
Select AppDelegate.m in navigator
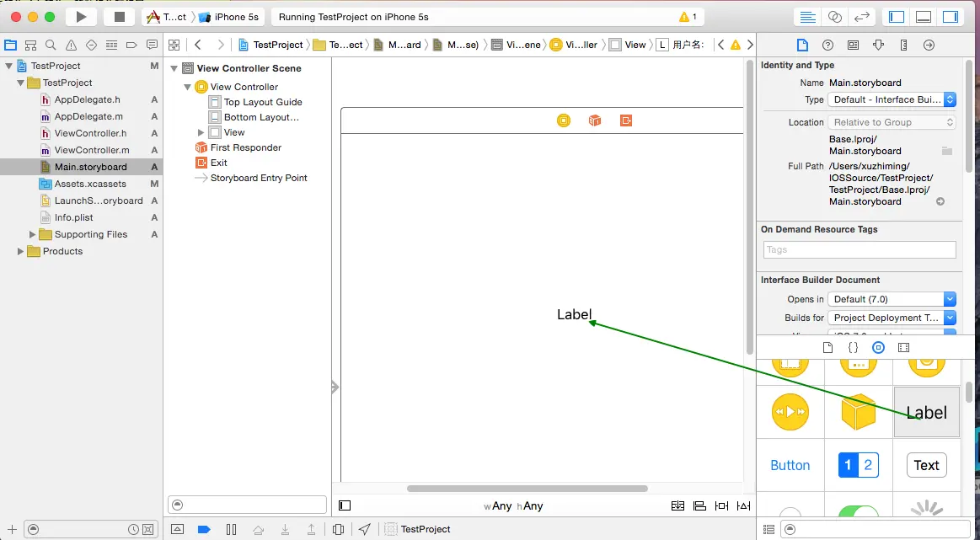coord(88,116)
